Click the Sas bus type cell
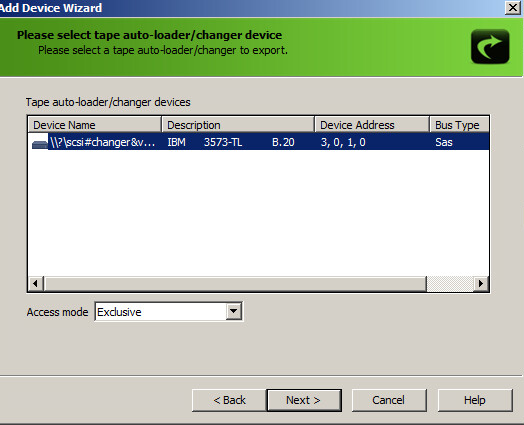The width and height of the screenshot is (524, 425). [444, 142]
